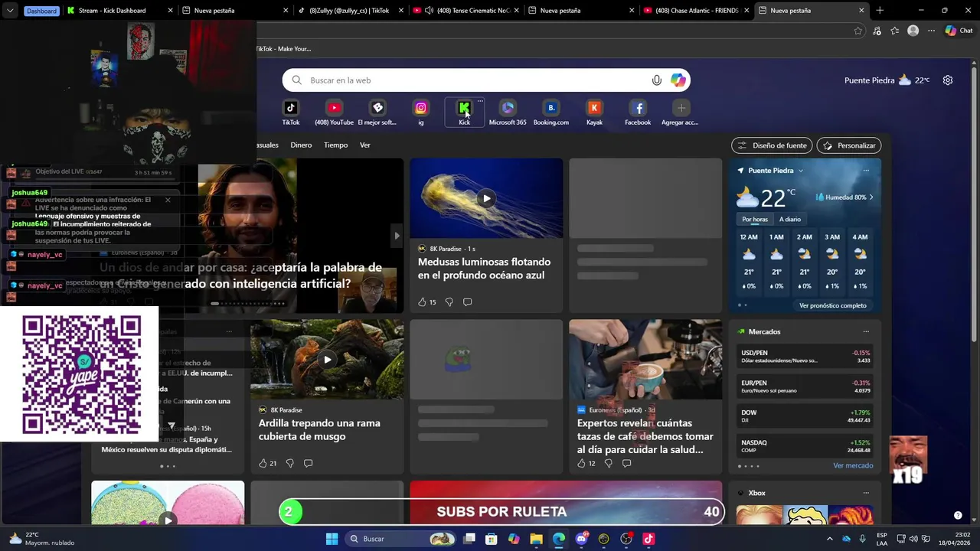980x551 pixels.
Task: Open the Booking.com shortcut
Action: click(x=551, y=112)
